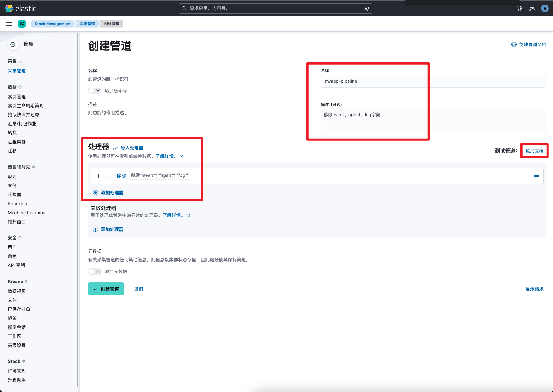Click the info icon beside 采集 heading
Image resolution: width=553 pixels, height=392 pixels.
point(20,61)
